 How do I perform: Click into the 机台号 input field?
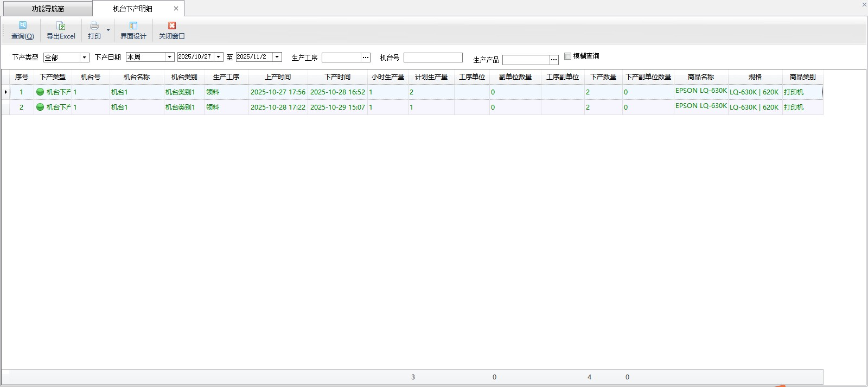(432, 58)
